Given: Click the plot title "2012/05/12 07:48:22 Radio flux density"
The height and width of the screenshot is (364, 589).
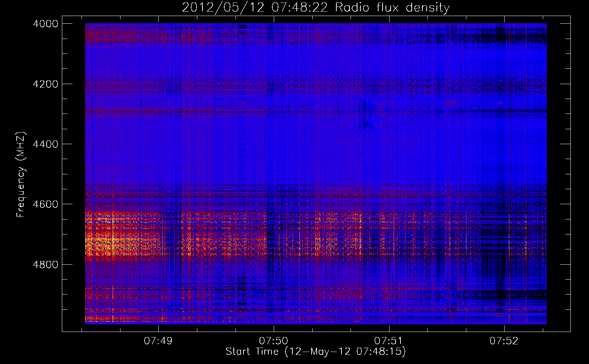Looking at the screenshot, I should point(316,7).
